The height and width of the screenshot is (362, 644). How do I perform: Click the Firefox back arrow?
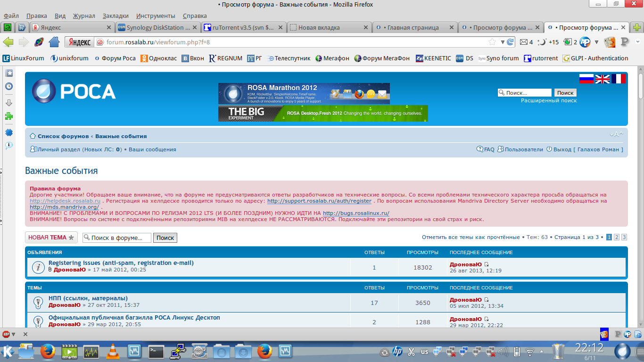[x=8, y=42]
